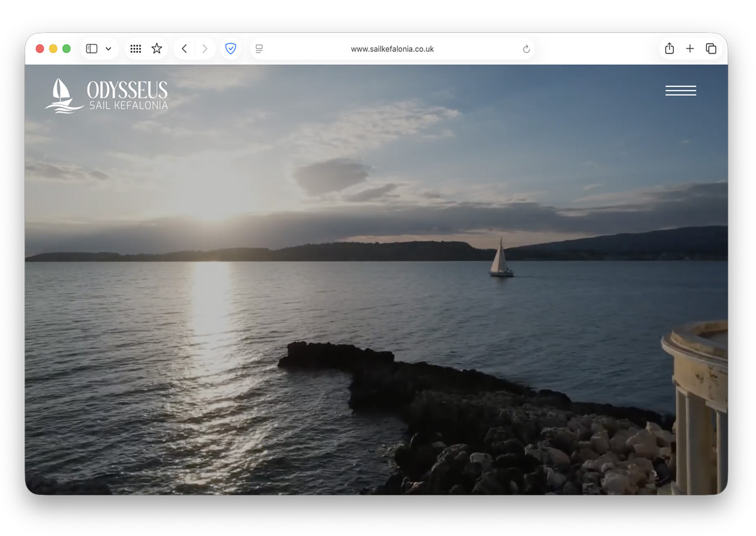Enter full screen with green button
The height and width of the screenshot is (536, 756).
(66, 48)
